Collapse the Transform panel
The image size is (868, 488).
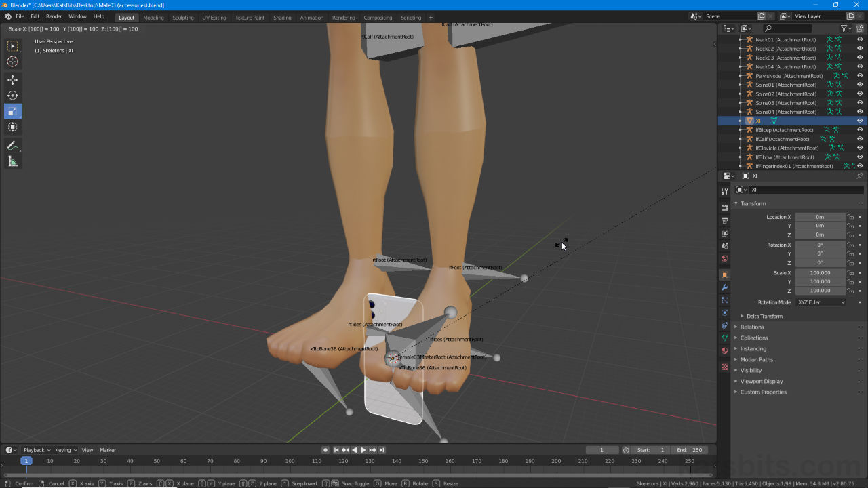(x=753, y=203)
